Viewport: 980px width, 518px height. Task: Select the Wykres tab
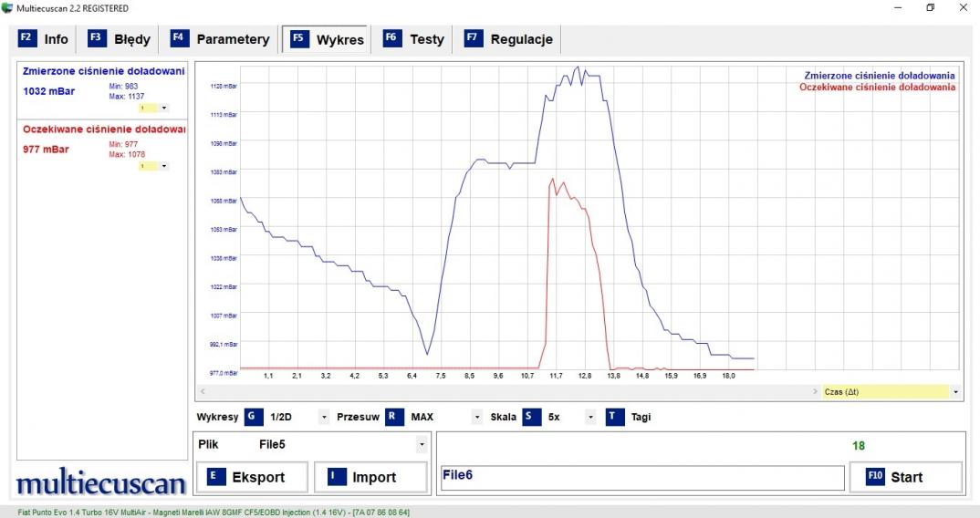click(x=327, y=39)
